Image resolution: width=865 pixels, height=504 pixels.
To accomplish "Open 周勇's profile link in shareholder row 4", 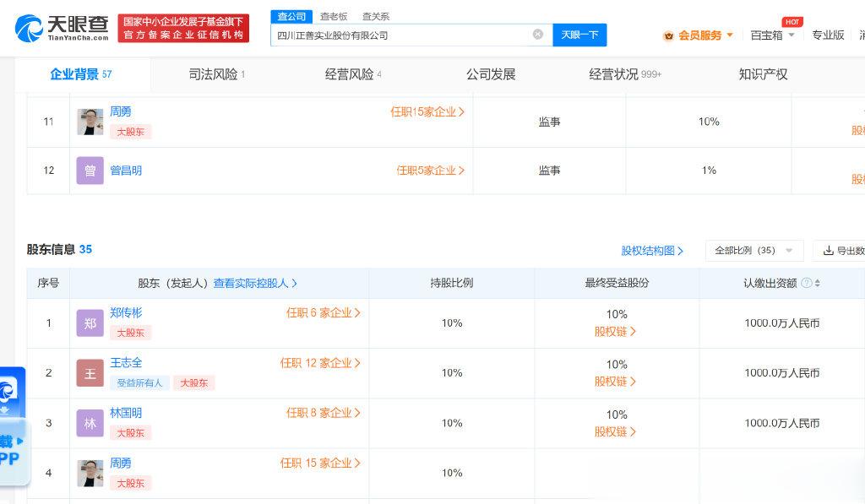I will 120,463.
